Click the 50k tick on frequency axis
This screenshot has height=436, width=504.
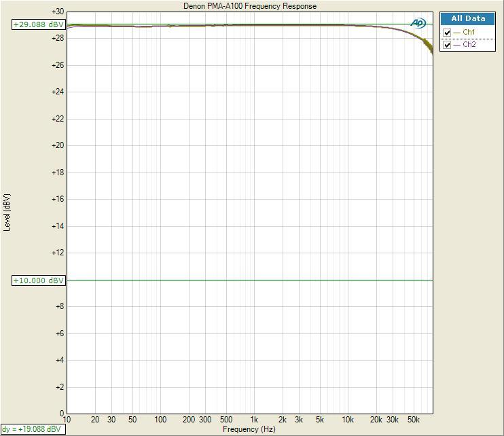click(x=413, y=420)
